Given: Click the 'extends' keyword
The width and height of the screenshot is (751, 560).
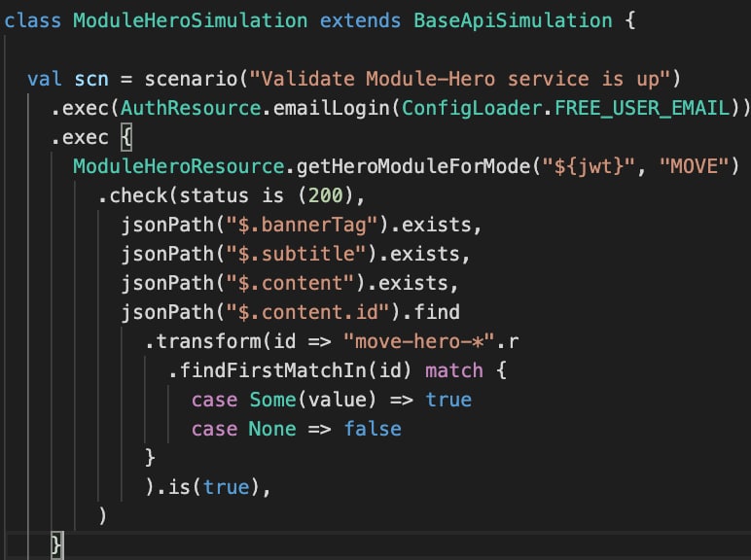Looking at the screenshot, I should coord(360,21).
